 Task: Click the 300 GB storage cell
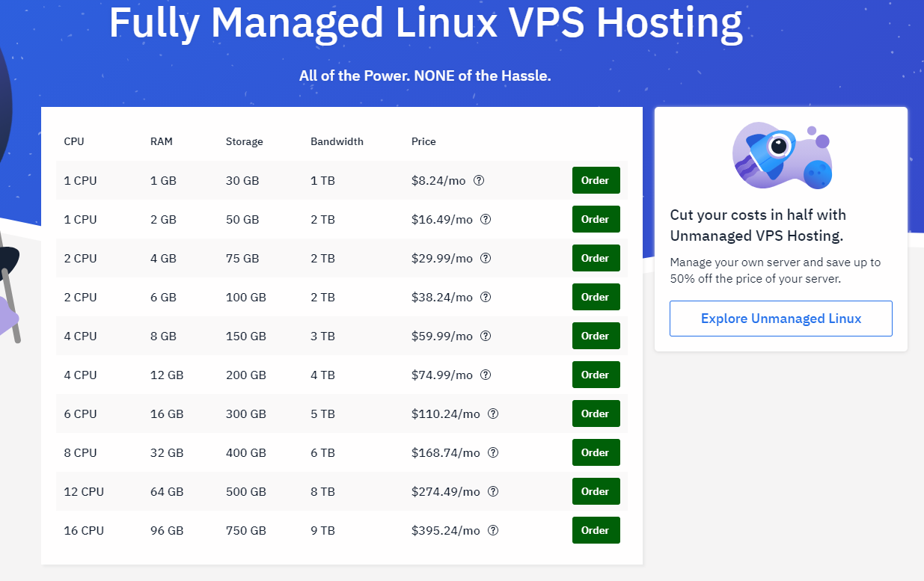click(246, 414)
